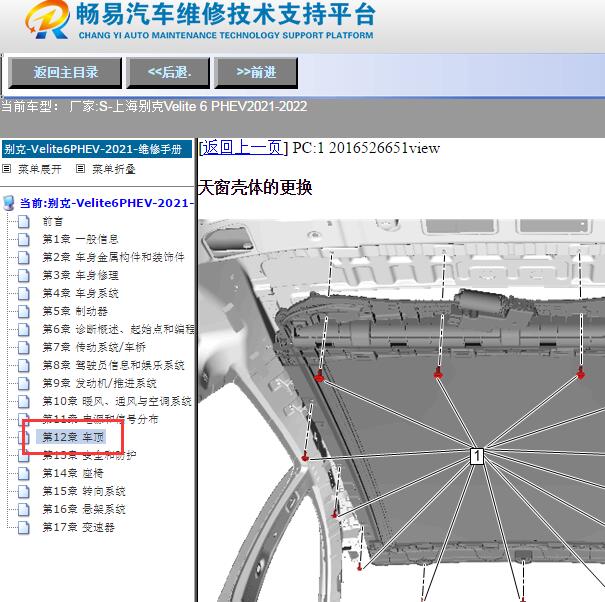The width and height of the screenshot is (605, 602).
Task: Click callout number 1 in the diagram
Action: 477,456
